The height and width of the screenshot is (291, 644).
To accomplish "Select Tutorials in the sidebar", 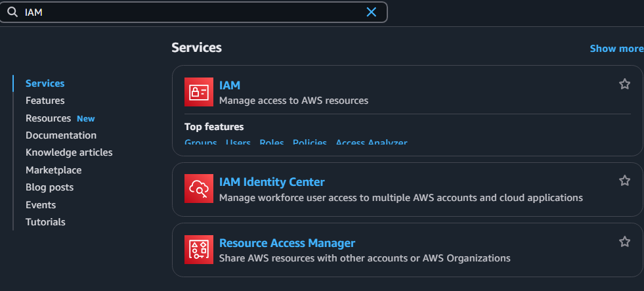I will click(x=45, y=222).
